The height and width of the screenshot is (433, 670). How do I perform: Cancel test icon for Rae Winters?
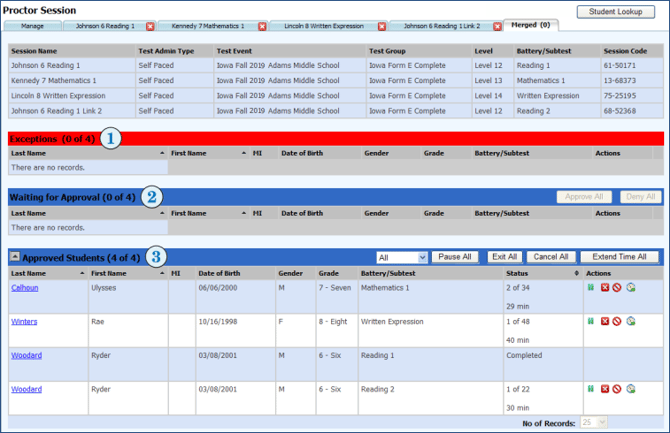[617, 321]
